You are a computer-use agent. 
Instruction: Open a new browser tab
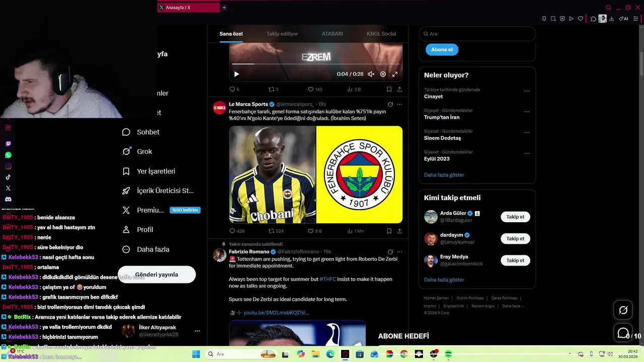click(x=224, y=8)
